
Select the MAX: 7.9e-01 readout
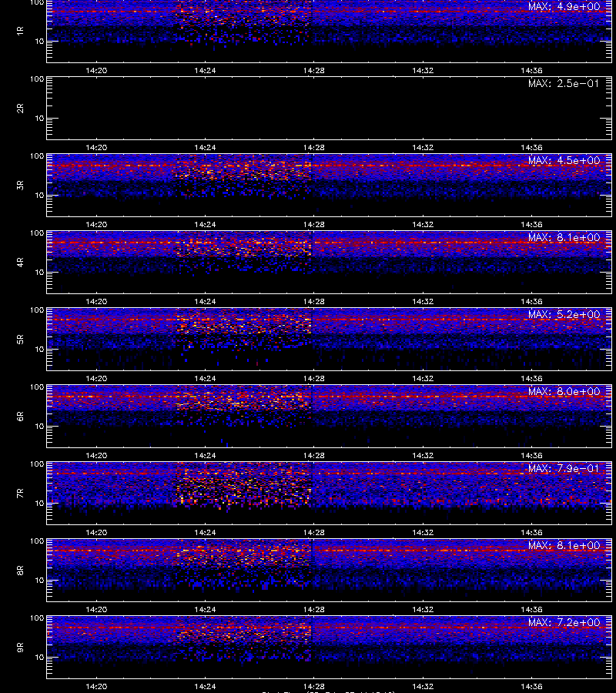[564, 468]
